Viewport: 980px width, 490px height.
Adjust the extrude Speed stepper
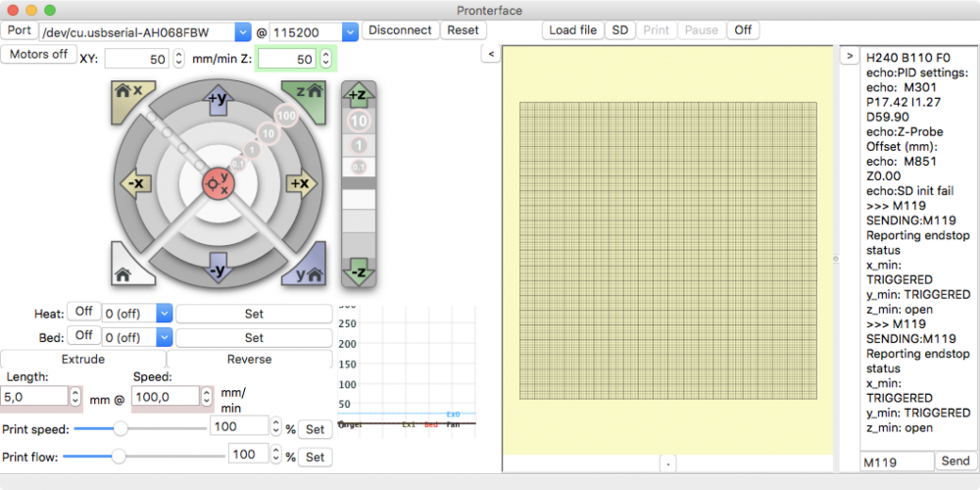206,396
